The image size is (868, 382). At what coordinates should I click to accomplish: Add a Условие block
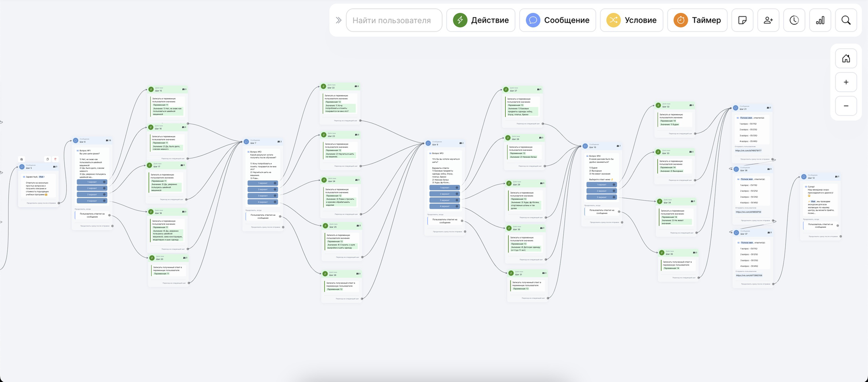[631, 20]
